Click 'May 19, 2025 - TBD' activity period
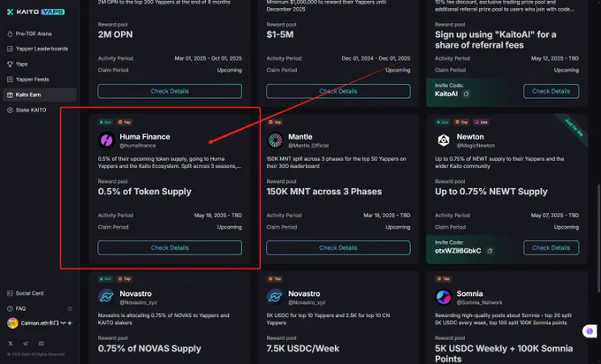 tap(217, 216)
